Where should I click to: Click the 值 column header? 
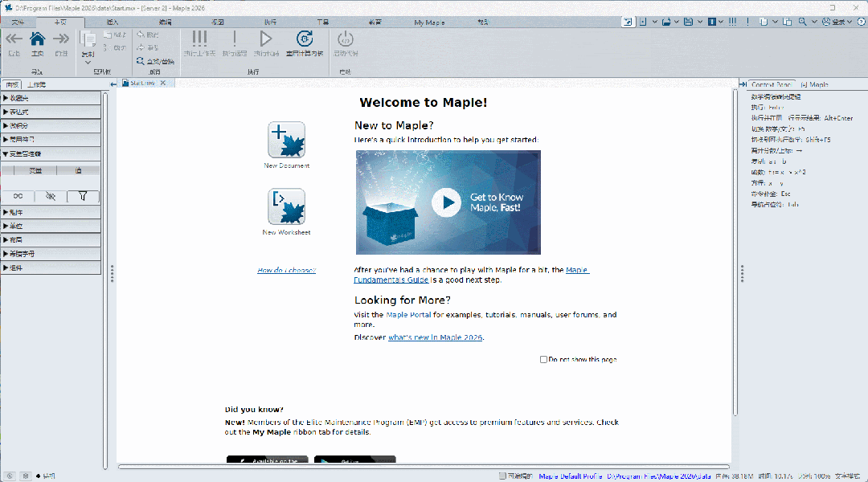(x=78, y=170)
